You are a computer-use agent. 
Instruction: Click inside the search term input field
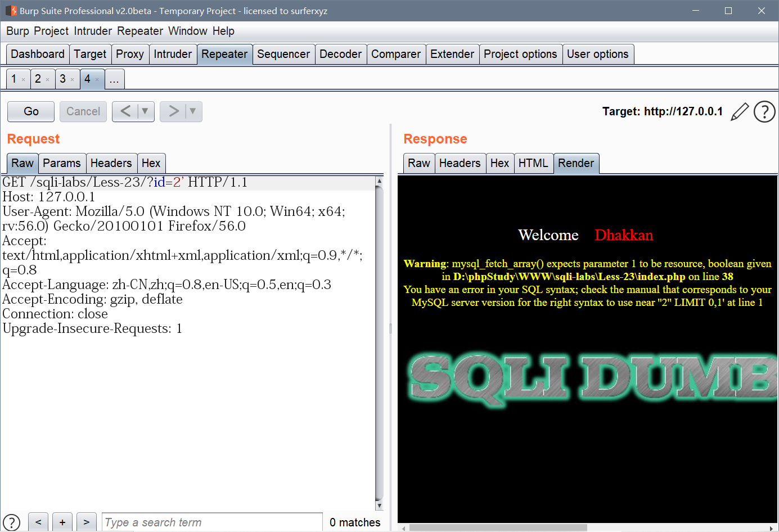(x=212, y=522)
